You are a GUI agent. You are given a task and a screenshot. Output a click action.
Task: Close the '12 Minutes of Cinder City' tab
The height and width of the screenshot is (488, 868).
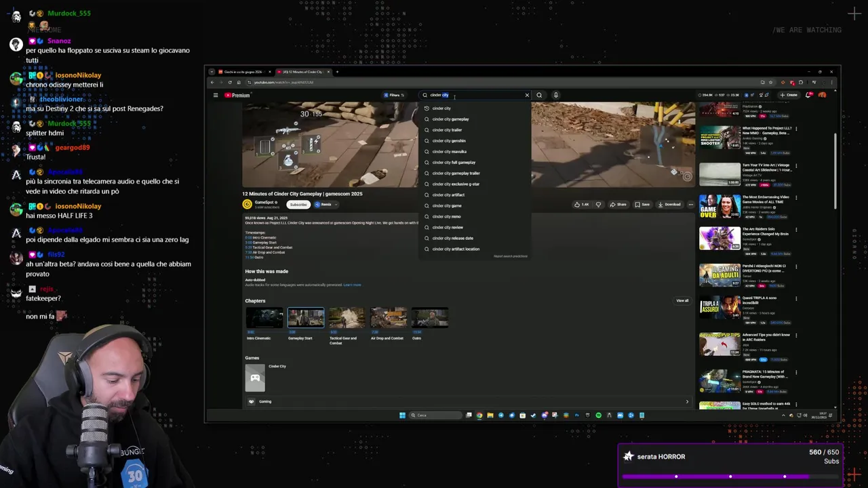click(329, 72)
